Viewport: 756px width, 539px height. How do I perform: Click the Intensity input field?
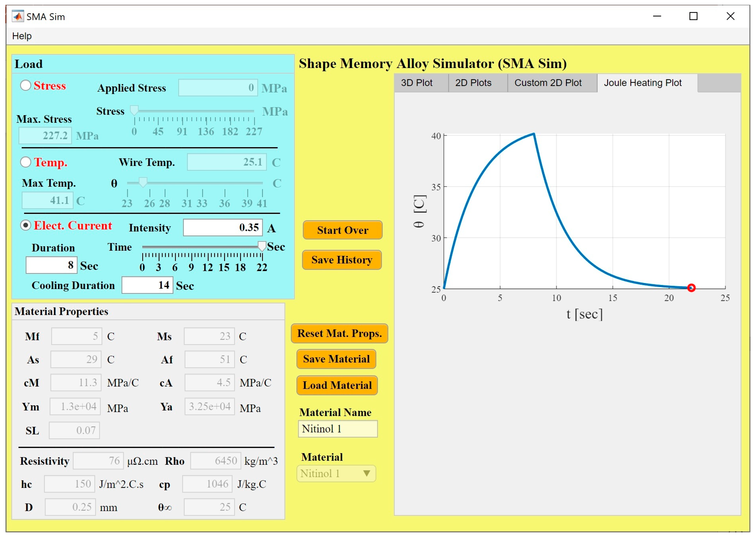pyautogui.click(x=223, y=228)
